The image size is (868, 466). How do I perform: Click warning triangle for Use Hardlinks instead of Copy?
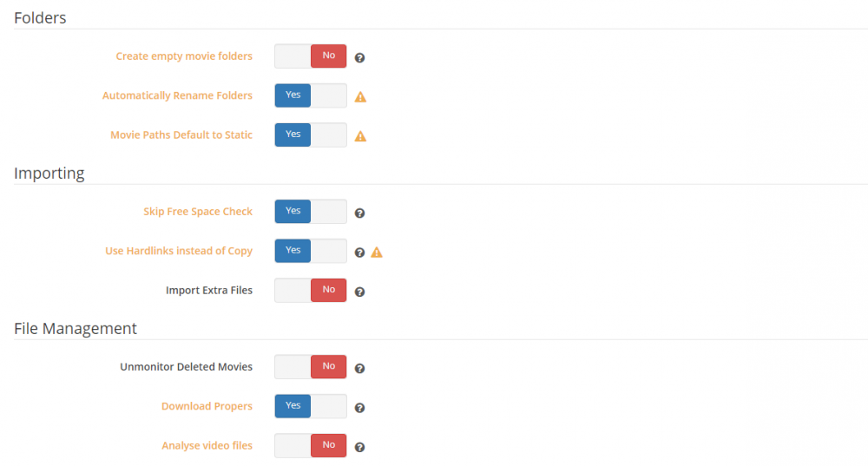(x=377, y=253)
